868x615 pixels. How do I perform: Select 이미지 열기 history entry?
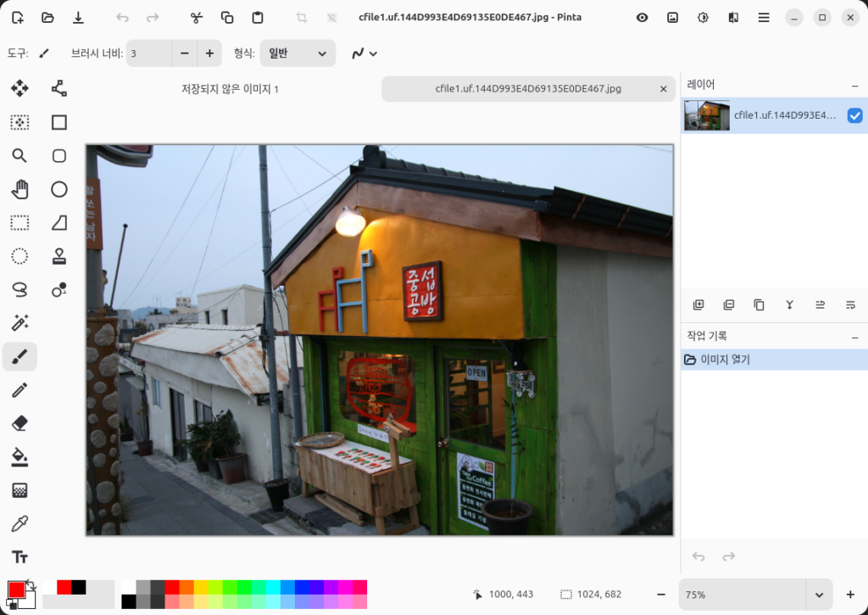pyautogui.click(x=725, y=360)
